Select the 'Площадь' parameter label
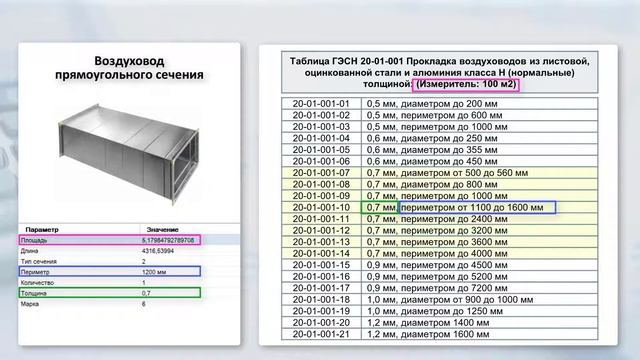This screenshot has width=640, height=360. [x=34, y=240]
